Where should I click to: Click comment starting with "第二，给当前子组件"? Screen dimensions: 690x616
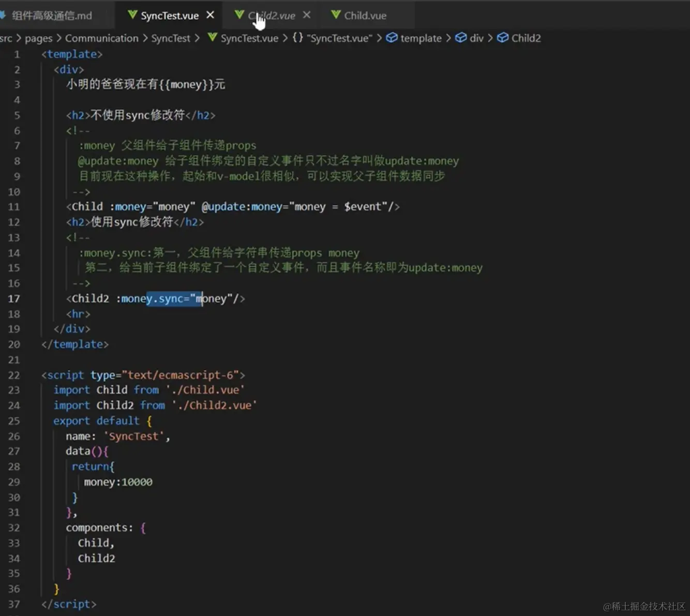[x=284, y=267]
